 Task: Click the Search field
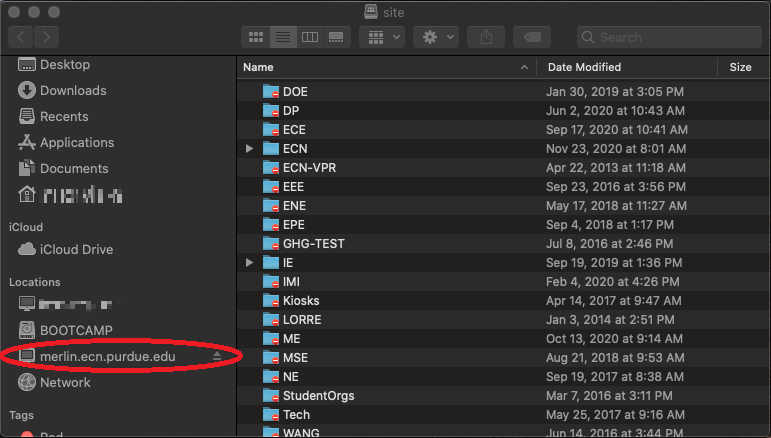point(670,37)
